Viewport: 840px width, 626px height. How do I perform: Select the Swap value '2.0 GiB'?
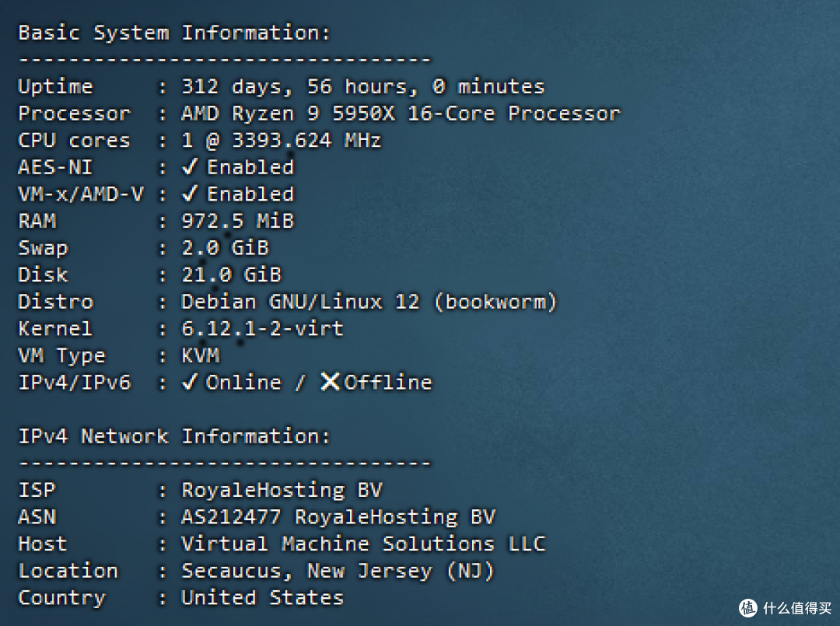click(225, 248)
